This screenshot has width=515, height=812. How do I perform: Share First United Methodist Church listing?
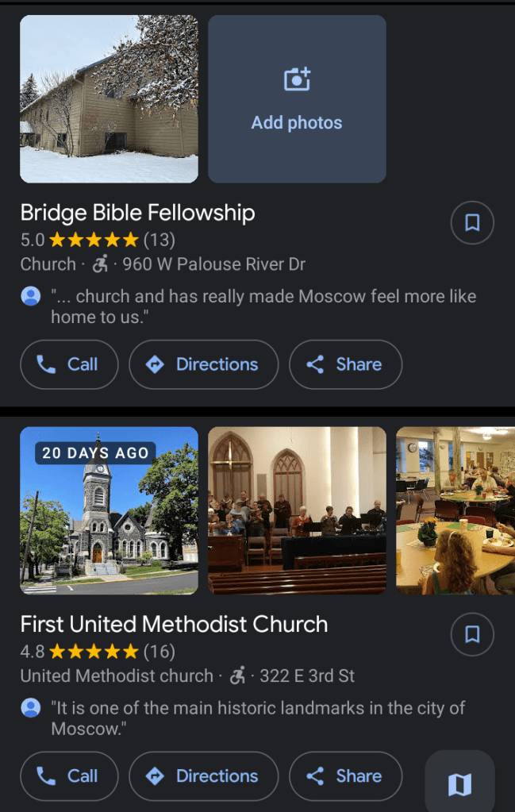click(x=345, y=776)
